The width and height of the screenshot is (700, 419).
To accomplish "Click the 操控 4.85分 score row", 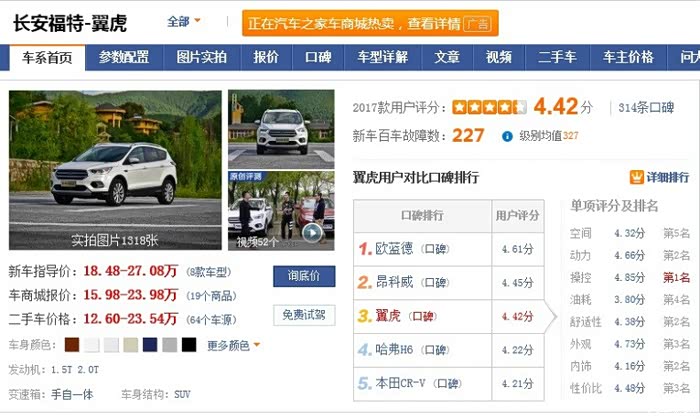I will coord(630,278).
